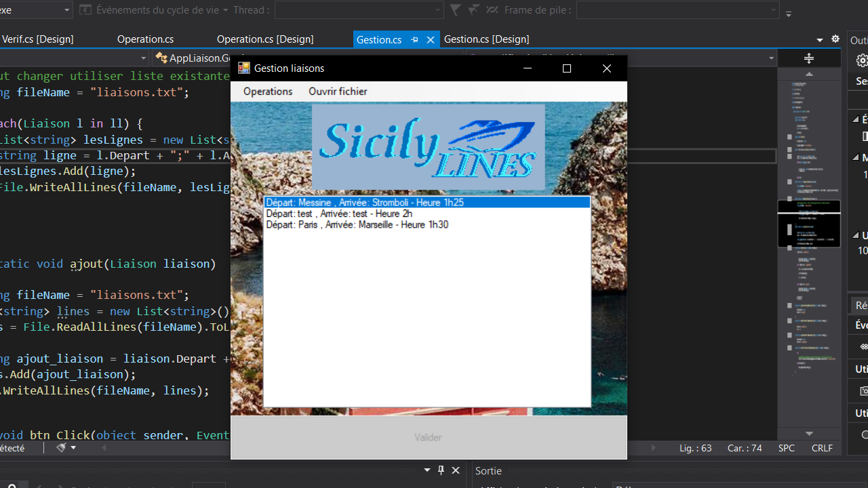The width and height of the screenshot is (868, 488).
Task: Select the Paris to Marseille liaison row
Action: [427, 224]
